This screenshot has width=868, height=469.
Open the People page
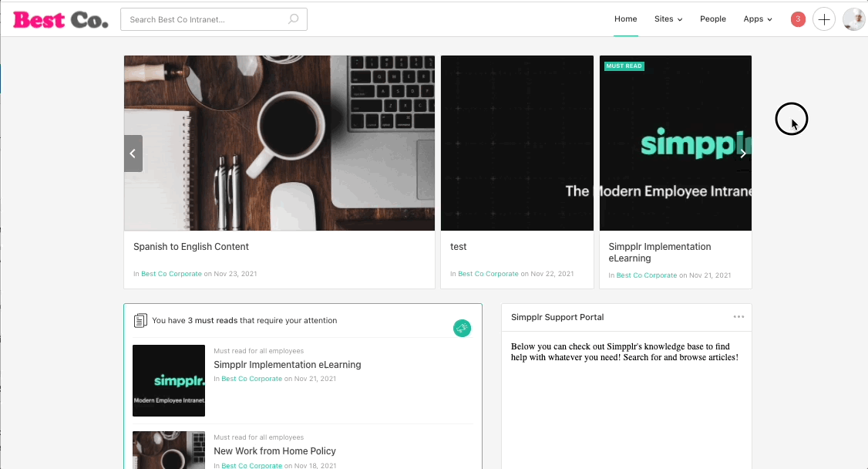pos(713,19)
